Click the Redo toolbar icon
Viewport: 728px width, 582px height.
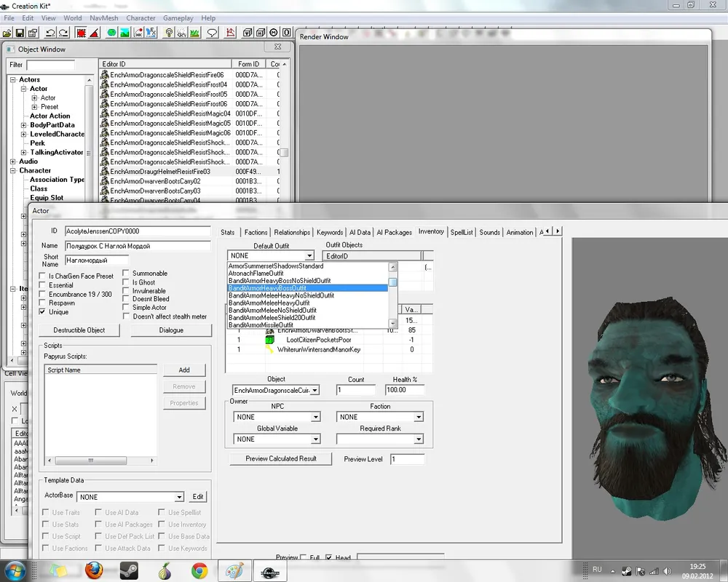tap(63, 33)
